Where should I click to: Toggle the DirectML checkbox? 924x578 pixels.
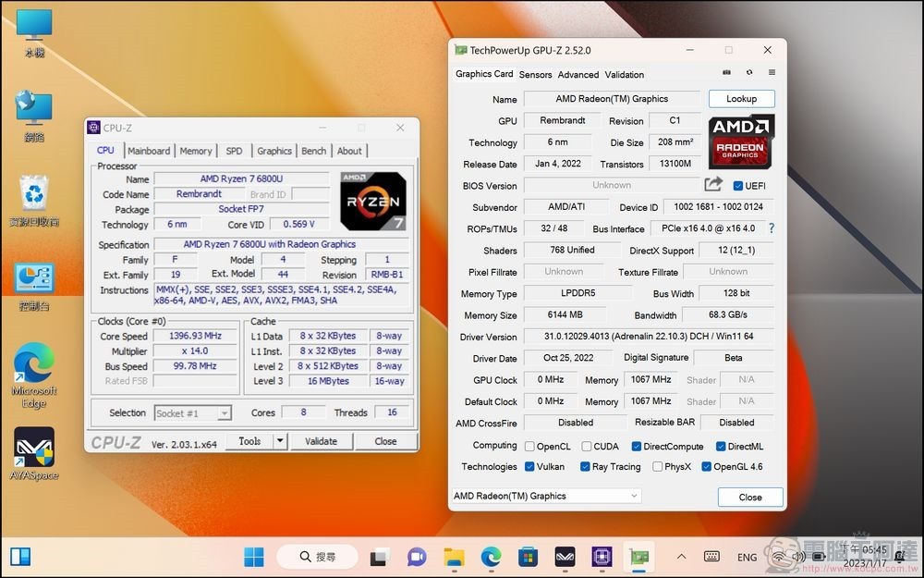coord(720,447)
